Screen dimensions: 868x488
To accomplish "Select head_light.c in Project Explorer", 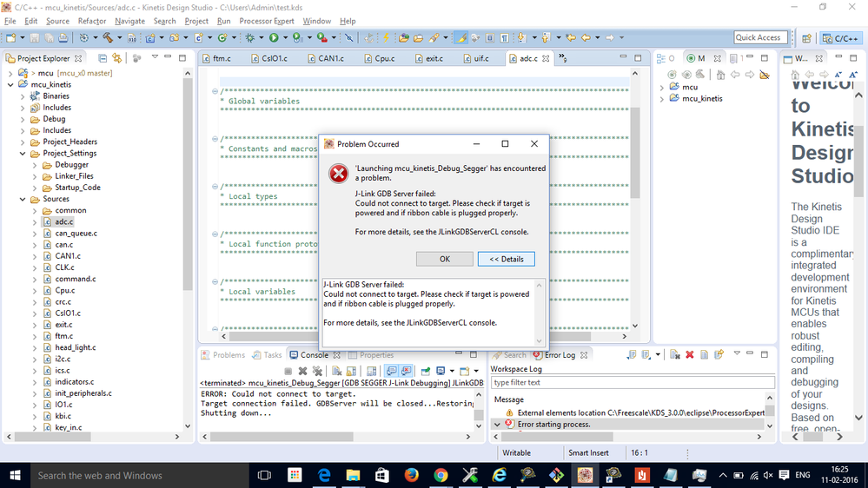I will pyautogui.click(x=76, y=347).
